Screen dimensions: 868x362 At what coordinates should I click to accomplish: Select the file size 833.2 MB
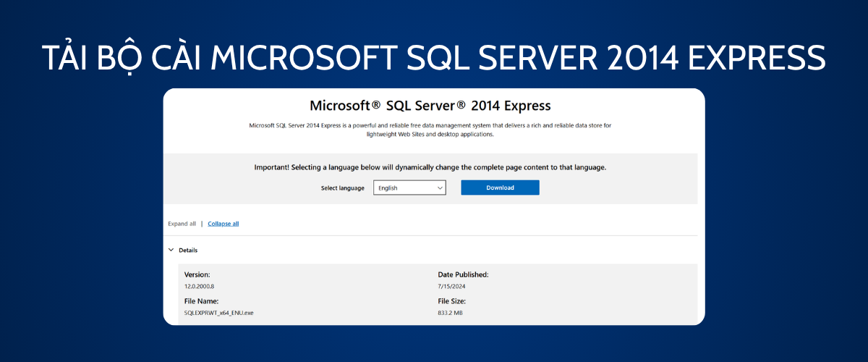click(450, 313)
